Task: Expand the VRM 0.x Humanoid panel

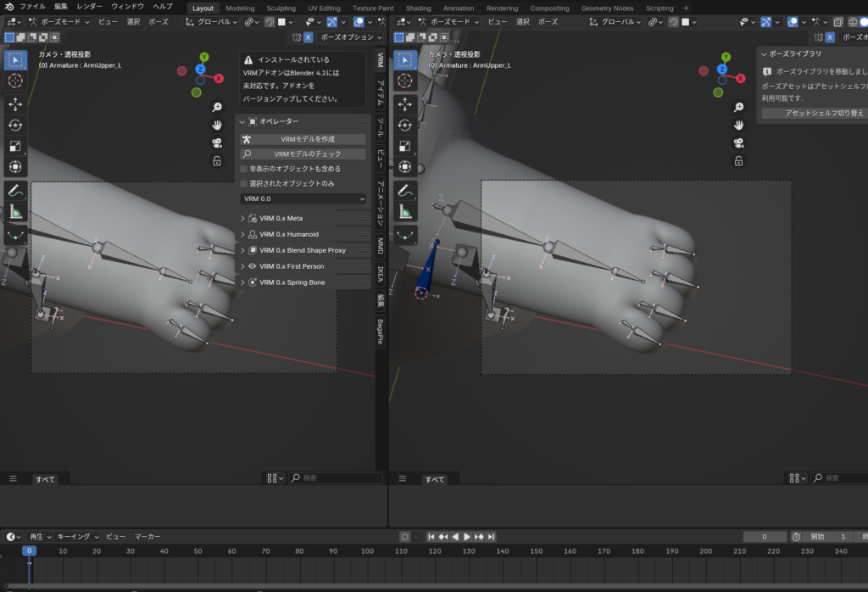Action: 288,234
